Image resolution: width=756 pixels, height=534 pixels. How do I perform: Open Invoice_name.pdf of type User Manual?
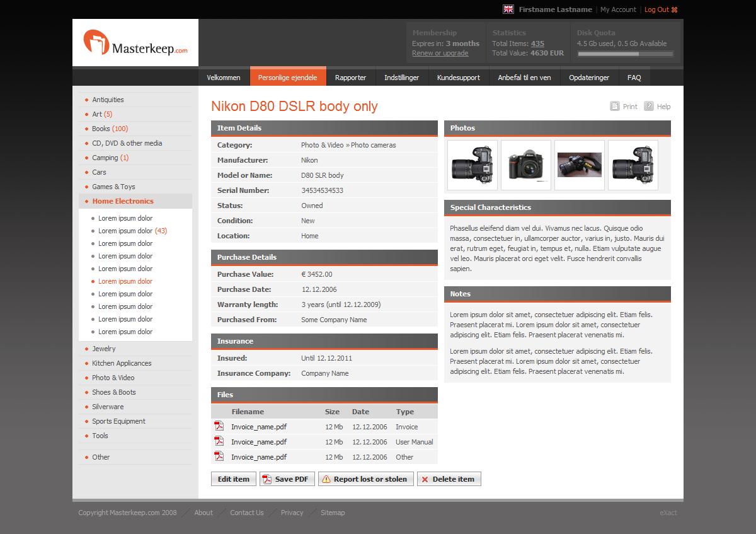[x=259, y=442]
